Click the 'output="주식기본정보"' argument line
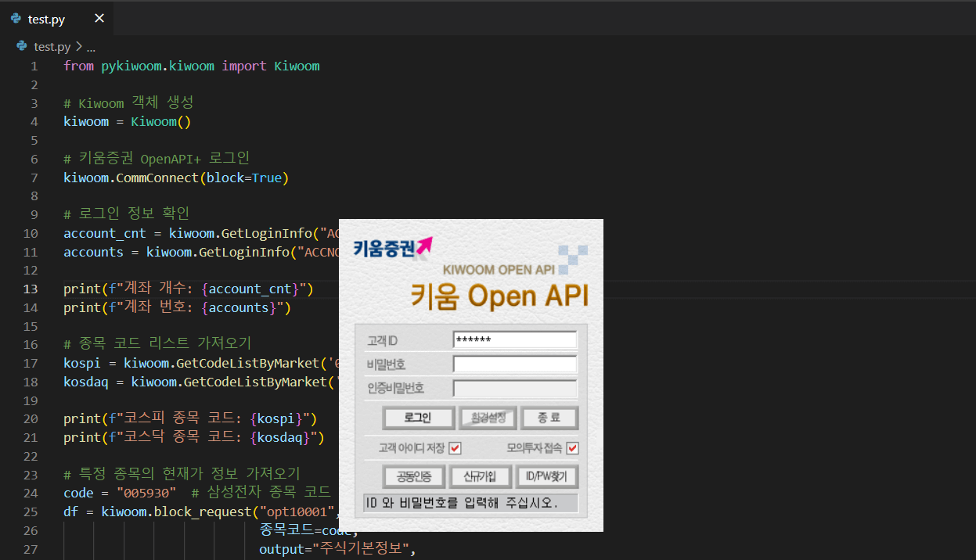The width and height of the screenshot is (976, 560). pos(337,549)
